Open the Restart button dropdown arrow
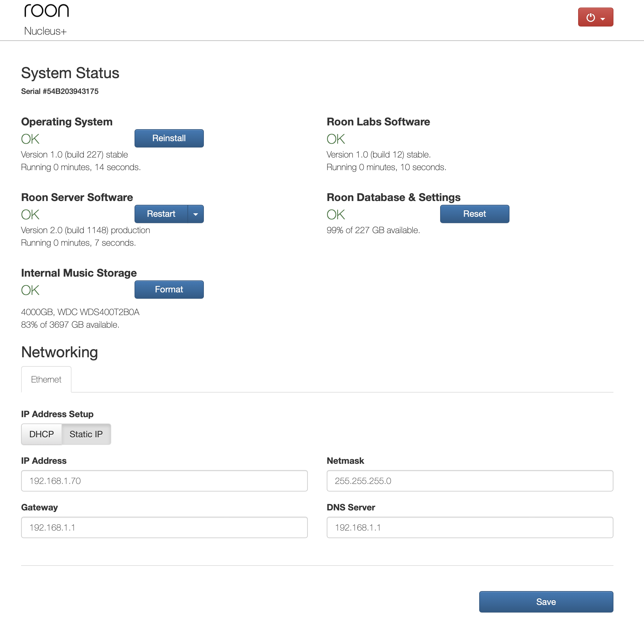This screenshot has width=644, height=644. click(195, 214)
